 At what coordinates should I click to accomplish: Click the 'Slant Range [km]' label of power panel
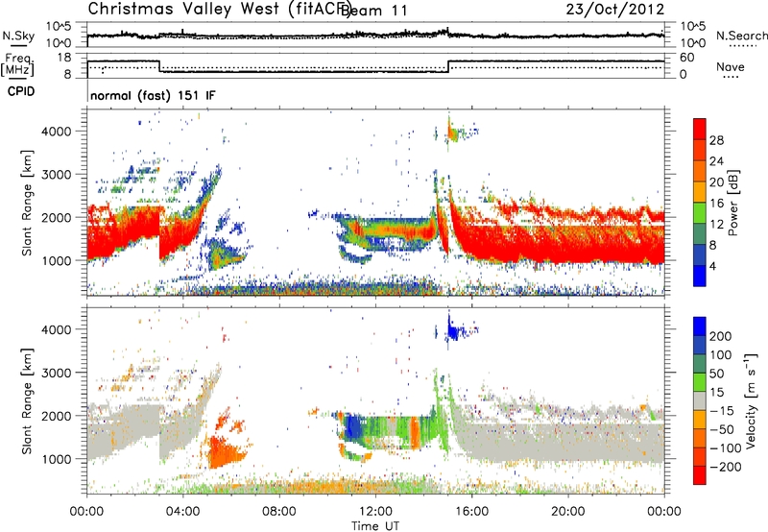27,203
